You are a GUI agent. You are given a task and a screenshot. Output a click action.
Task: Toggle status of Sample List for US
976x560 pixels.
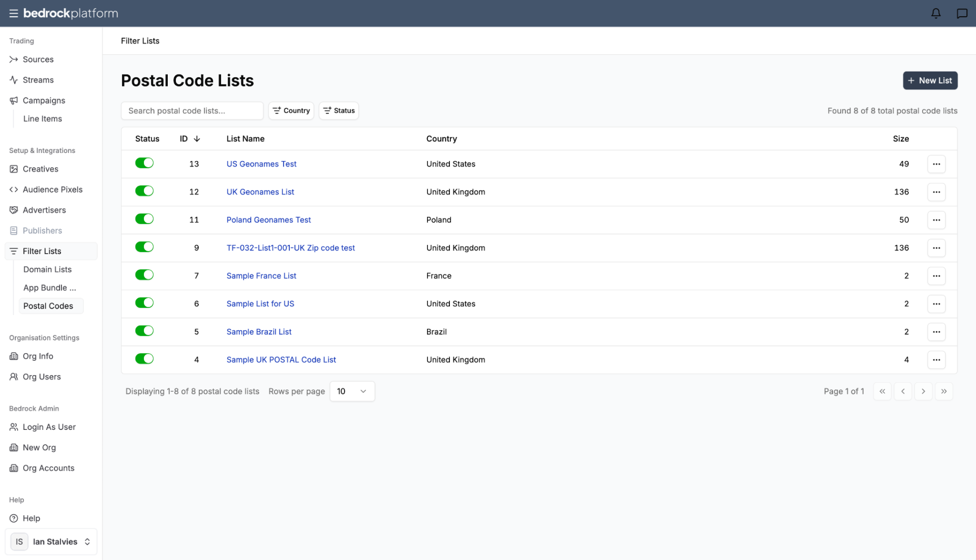click(144, 303)
